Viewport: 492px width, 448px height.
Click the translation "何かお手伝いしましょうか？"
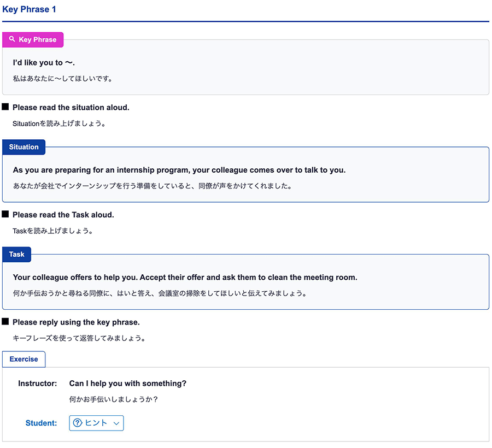(114, 399)
